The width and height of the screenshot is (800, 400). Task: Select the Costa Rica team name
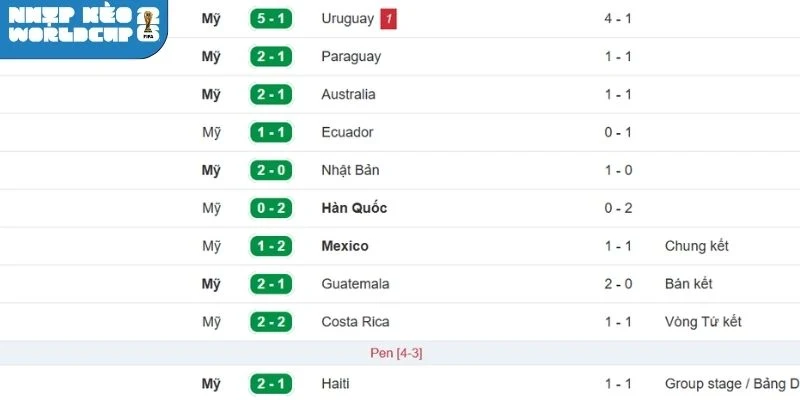(x=356, y=322)
